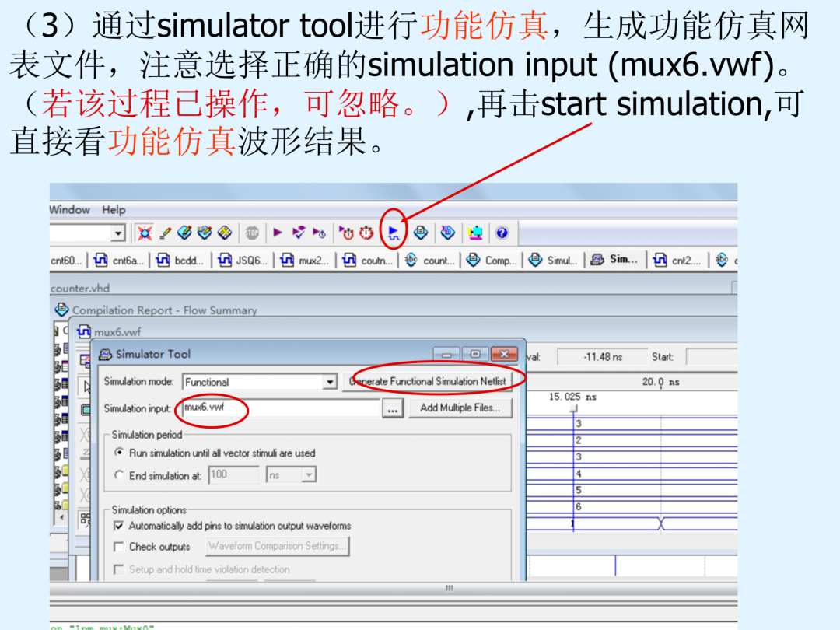This screenshot has width=840, height=630.
Task: Click the counter.vhd window title
Action: tap(80, 289)
